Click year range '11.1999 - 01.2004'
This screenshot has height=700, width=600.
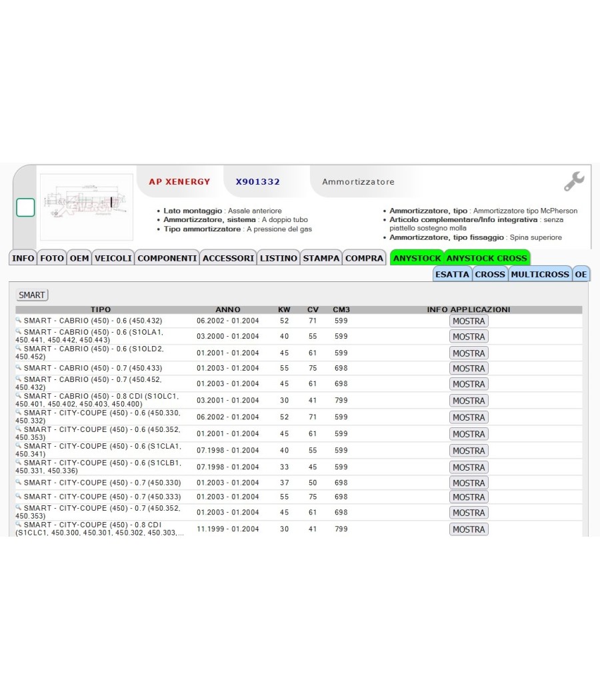pyautogui.click(x=228, y=529)
